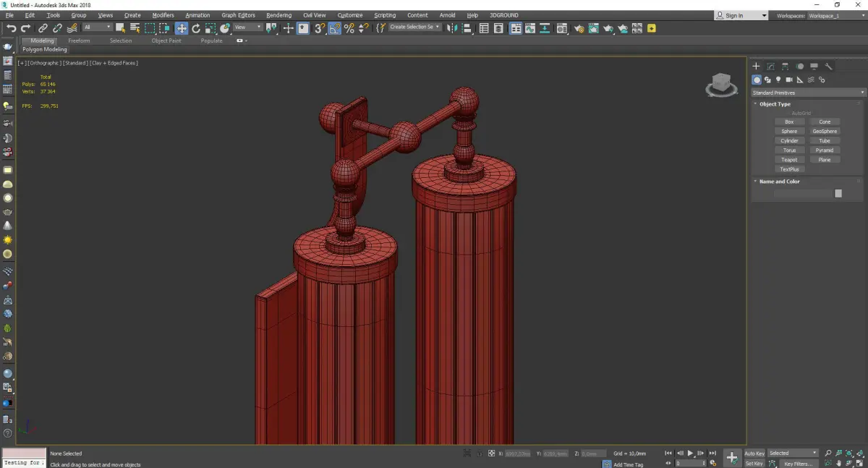Open the selection filter All dropdown

pyautogui.click(x=97, y=27)
